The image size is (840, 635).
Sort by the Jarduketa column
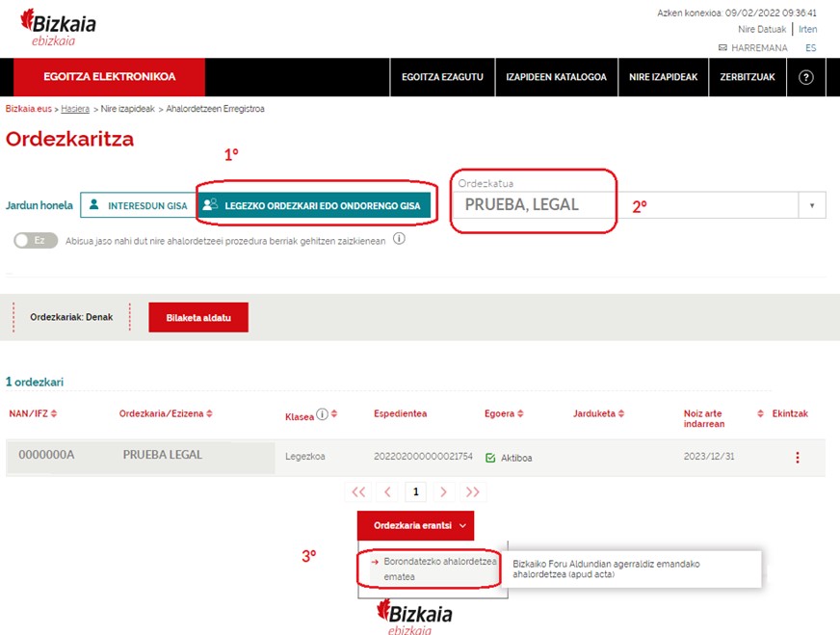(x=621, y=413)
